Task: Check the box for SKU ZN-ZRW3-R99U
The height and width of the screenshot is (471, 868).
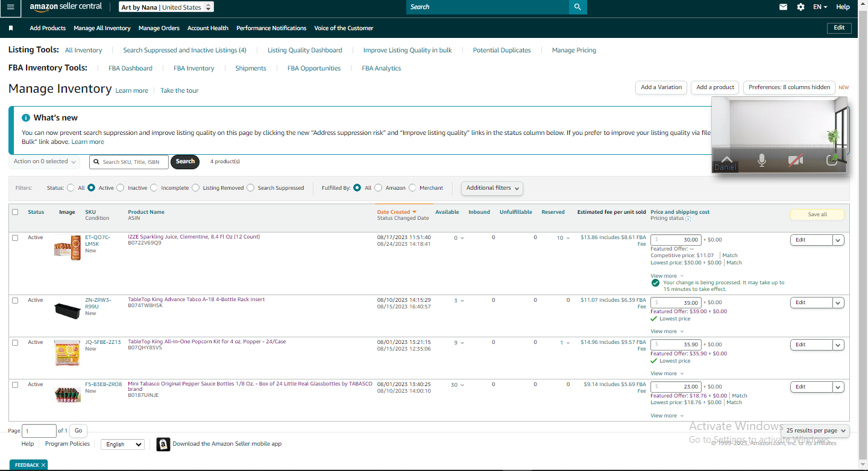Action: tap(15, 301)
